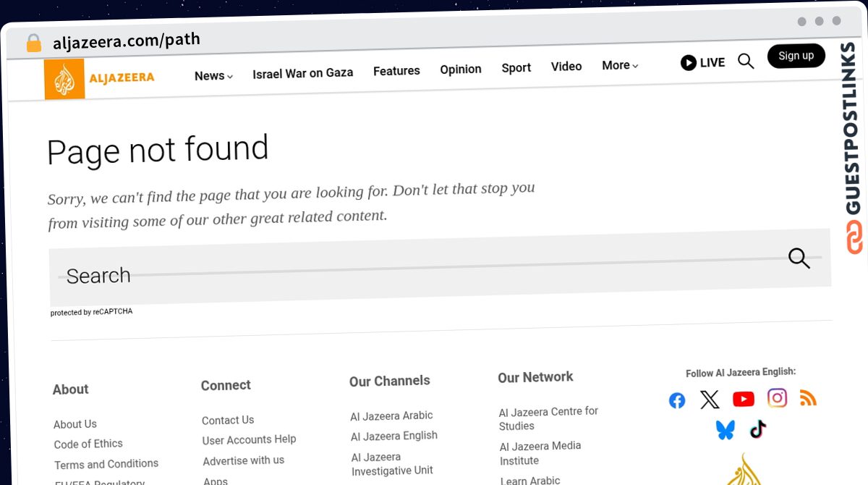Open the Al Jazeera Arabic channel link
This screenshot has height=485, width=868.
[x=391, y=416]
